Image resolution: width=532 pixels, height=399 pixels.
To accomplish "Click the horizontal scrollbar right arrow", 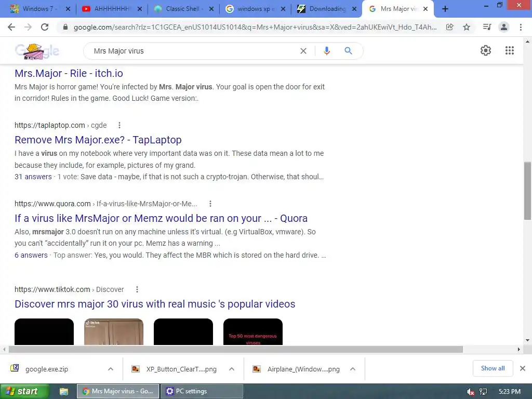I will click(x=519, y=350).
